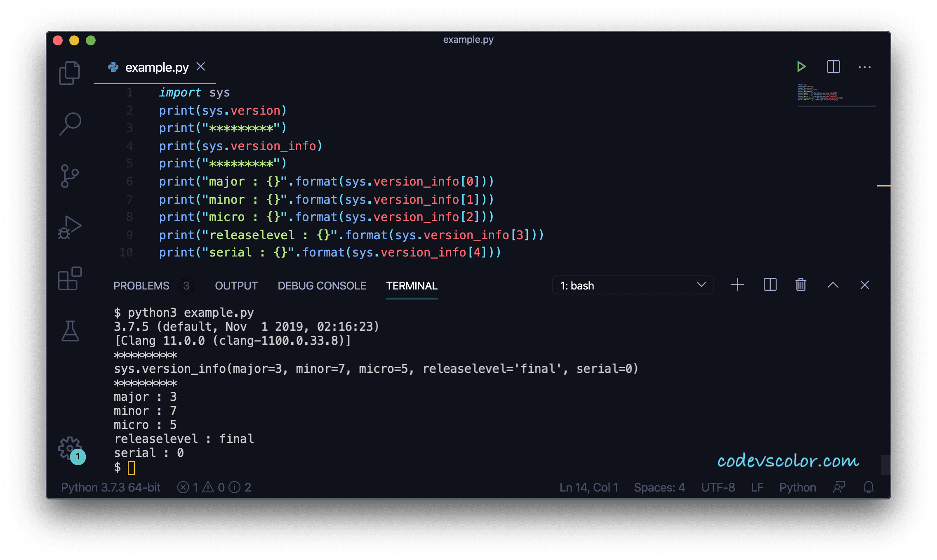937x560 pixels.
Task: Click the Ln 14, Col 1 status item
Action: (589, 487)
